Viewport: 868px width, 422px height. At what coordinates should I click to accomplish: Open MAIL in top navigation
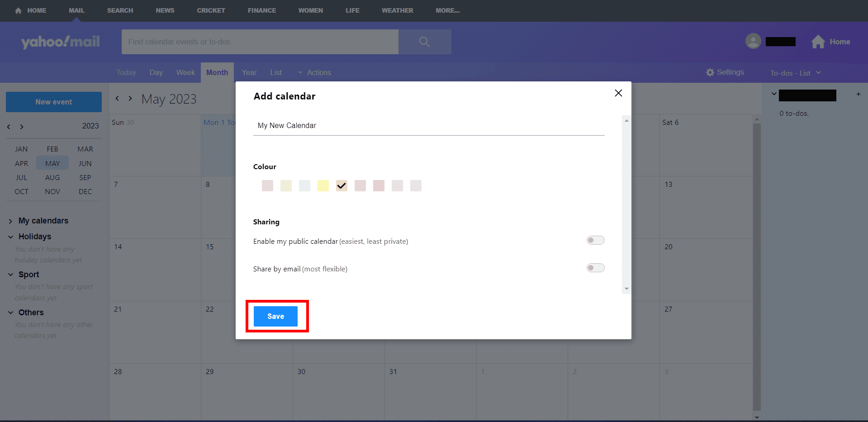(x=76, y=10)
